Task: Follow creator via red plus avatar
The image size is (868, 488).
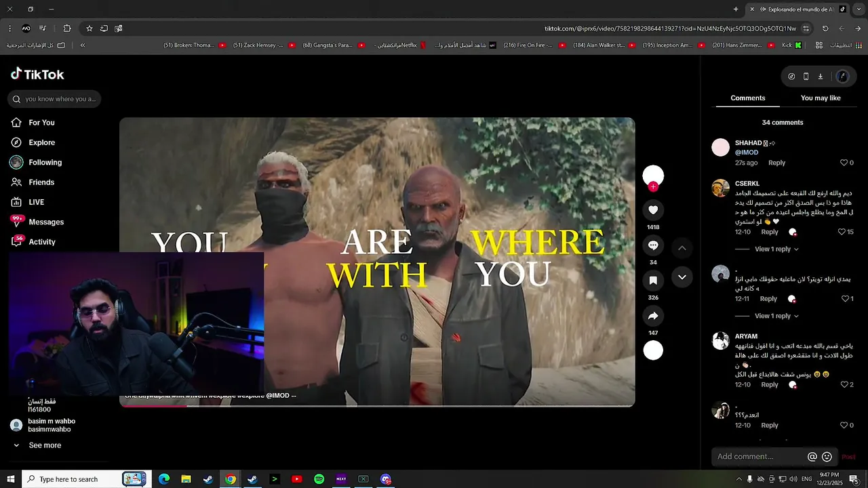Action: point(653,186)
